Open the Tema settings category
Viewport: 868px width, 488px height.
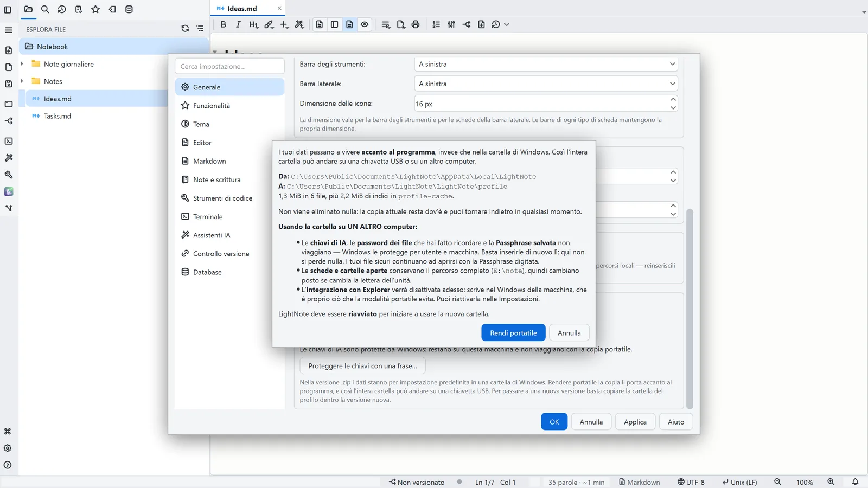pyautogui.click(x=229, y=124)
